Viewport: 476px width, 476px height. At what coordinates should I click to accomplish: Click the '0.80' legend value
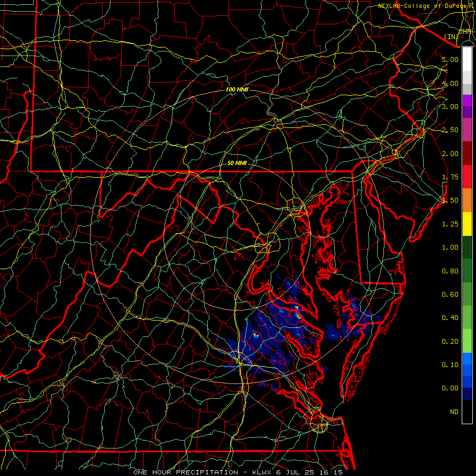[x=450, y=271]
